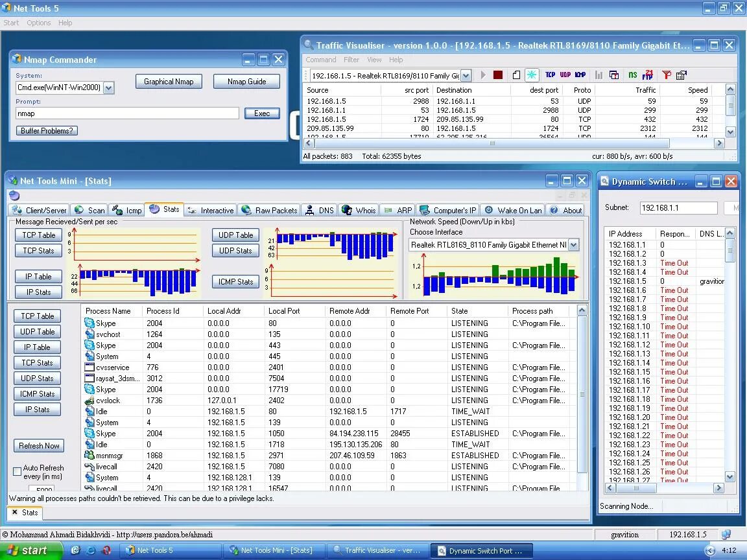Viewport: 747px width, 560px height.
Task: Click the FTP 21 port icon
Action: [648, 75]
